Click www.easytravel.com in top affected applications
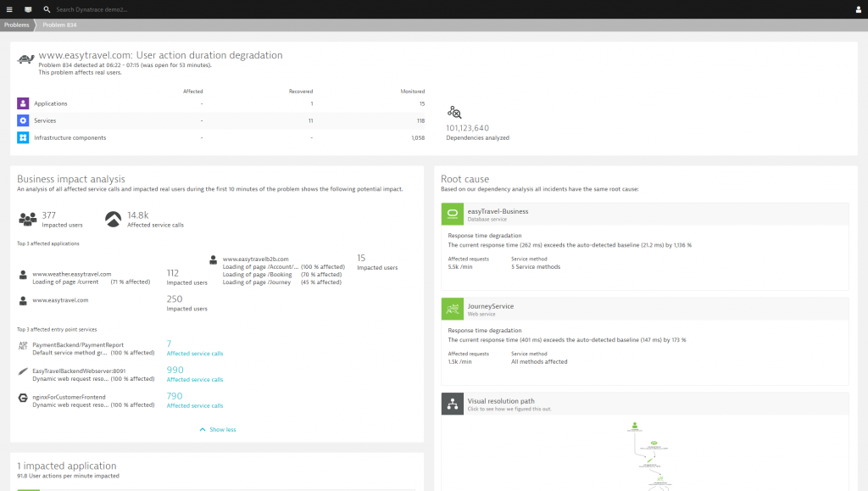 click(x=60, y=300)
